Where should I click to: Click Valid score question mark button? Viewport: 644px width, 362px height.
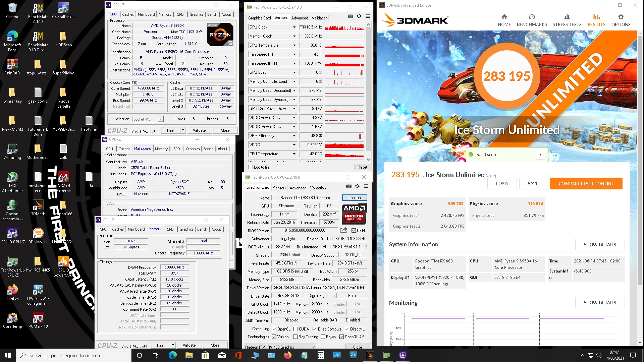540,155
